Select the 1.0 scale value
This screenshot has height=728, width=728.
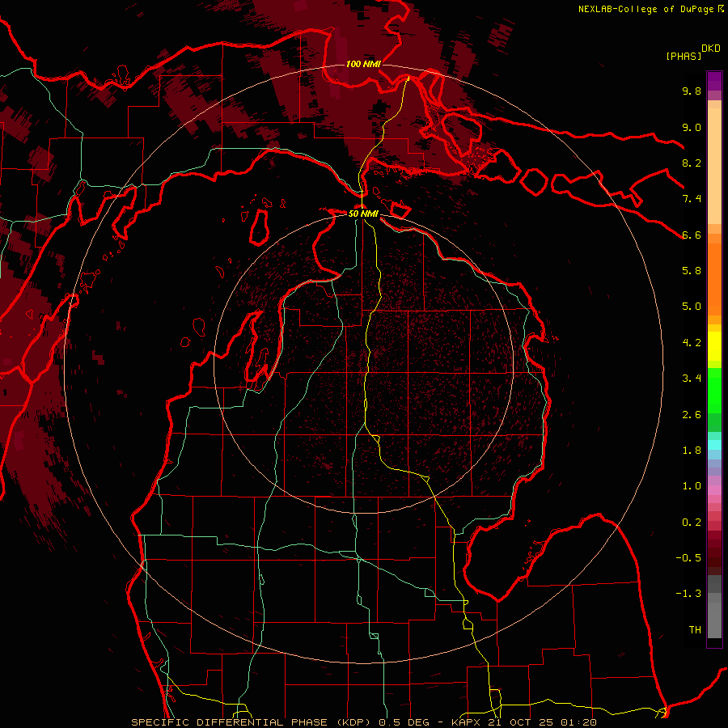coord(692,486)
